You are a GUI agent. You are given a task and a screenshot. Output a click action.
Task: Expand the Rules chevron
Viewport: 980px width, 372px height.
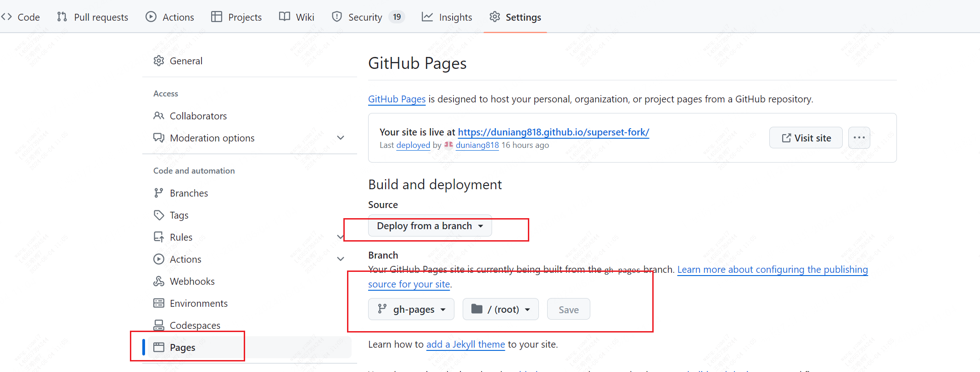tap(341, 237)
